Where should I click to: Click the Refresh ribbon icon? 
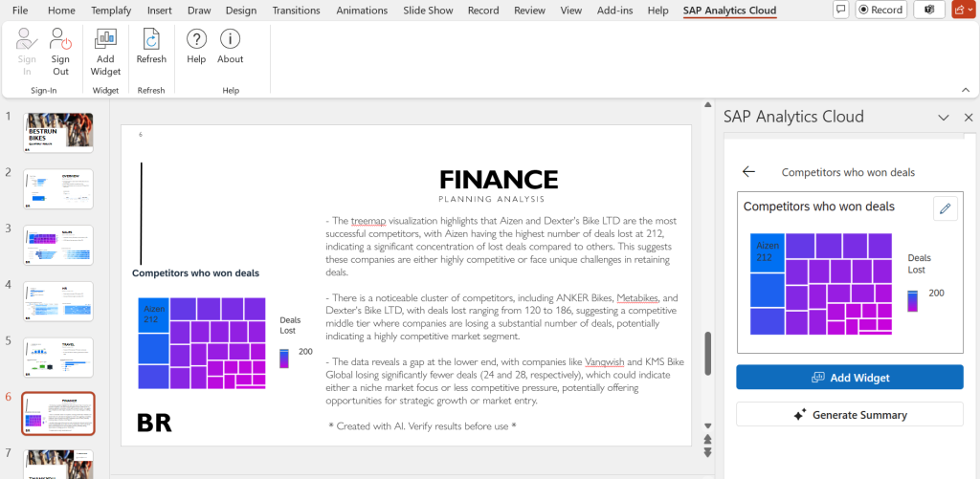[151, 46]
